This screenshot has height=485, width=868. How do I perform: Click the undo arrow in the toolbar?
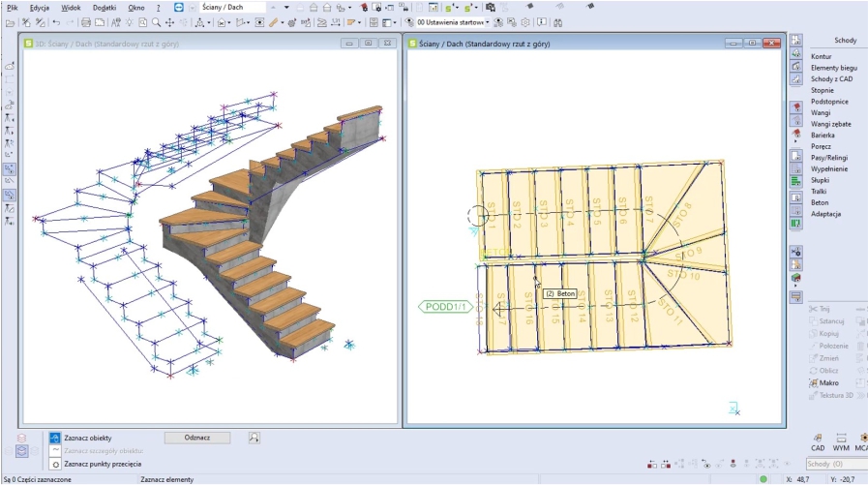pos(56,22)
